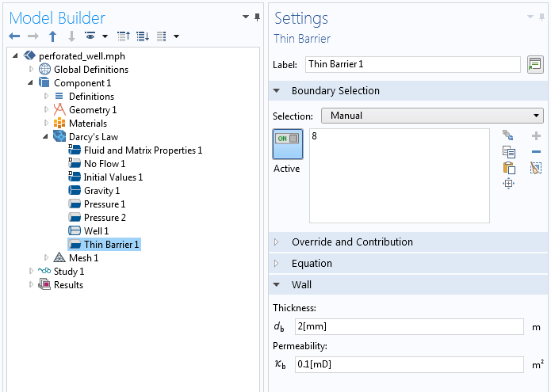Click the move up arrow icon
This screenshot has width=551, height=392.
pos(52,36)
